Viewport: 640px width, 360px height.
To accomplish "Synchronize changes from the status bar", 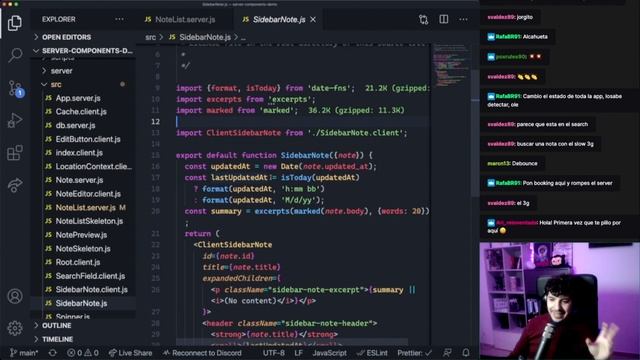I will [x=53, y=353].
